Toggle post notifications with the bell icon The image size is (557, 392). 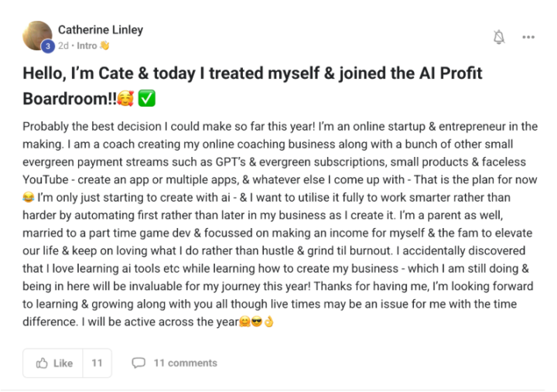pos(499,36)
